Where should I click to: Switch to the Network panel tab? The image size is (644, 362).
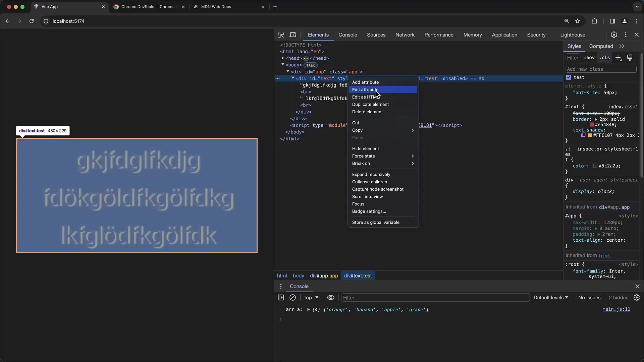coord(405,35)
